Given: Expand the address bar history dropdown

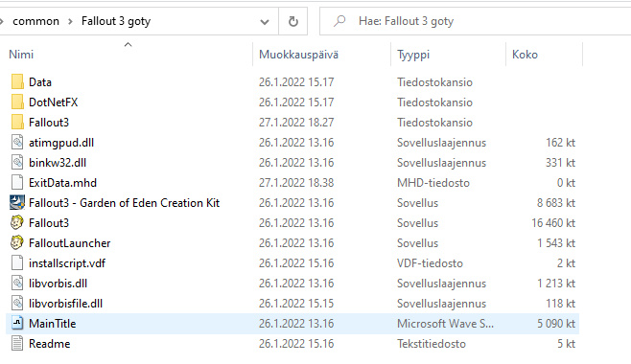Looking at the screenshot, I should tap(265, 21).
